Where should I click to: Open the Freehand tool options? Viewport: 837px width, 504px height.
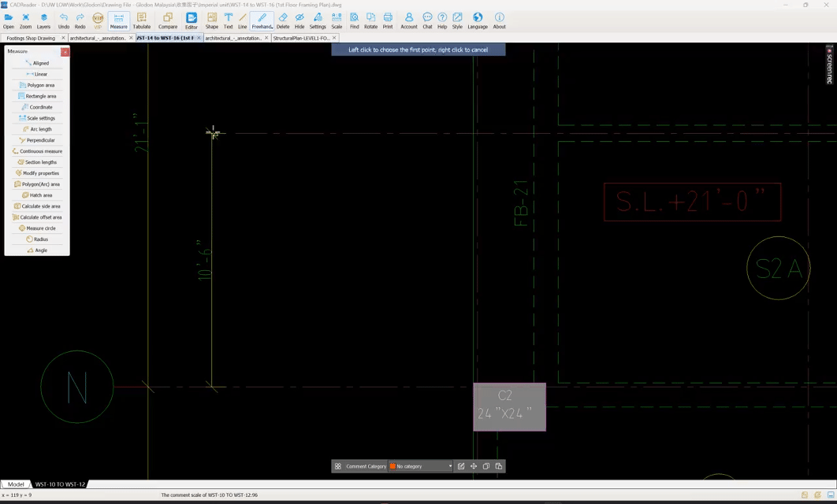[262, 20]
